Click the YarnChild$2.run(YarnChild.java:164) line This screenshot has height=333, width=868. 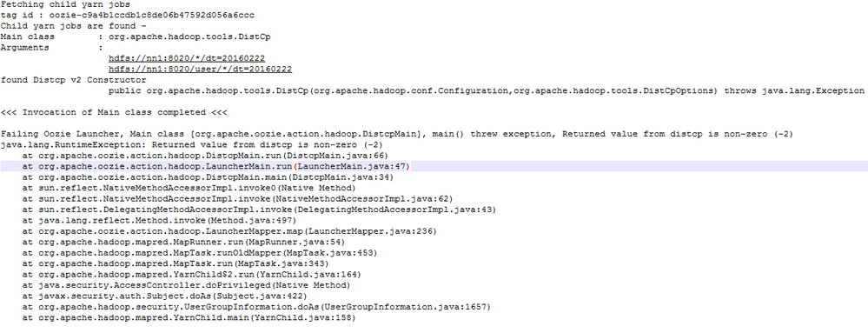pos(191,274)
